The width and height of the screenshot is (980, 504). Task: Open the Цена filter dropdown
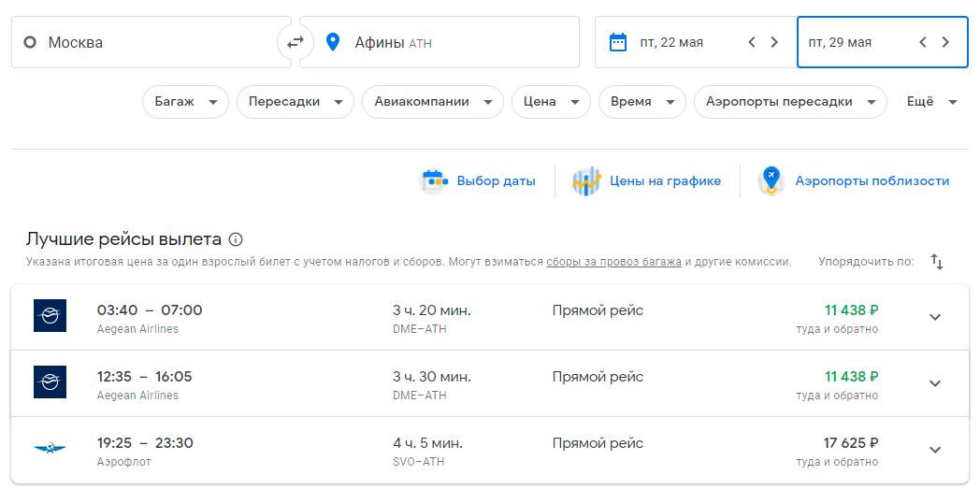pos(551,102)
